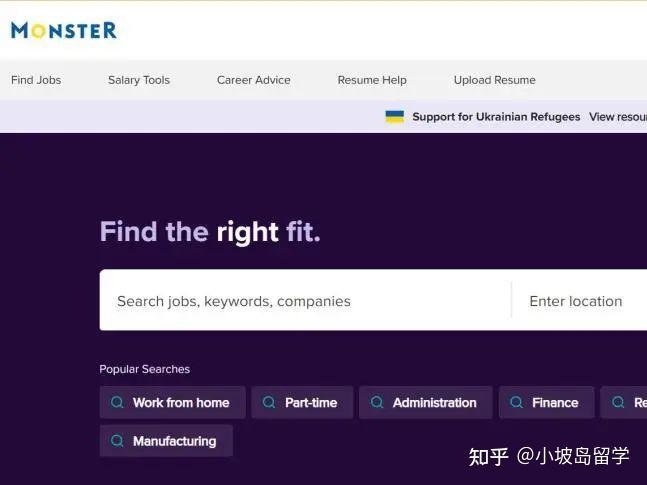Open Support for Ukrainian Refugees link

pos(496,117)
